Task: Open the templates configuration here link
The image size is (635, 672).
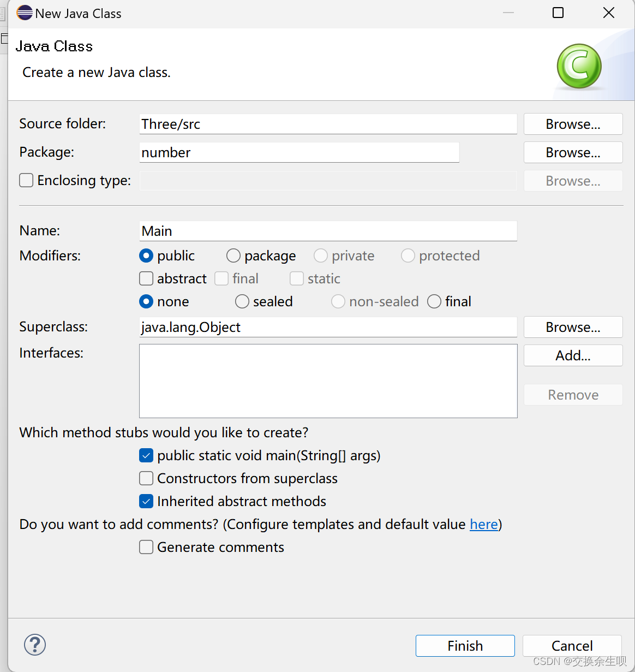Action: pyautogui.click(x=484, y=524)
